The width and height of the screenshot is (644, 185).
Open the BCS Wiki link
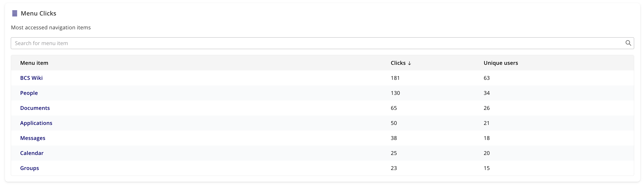tap(31, 78)
